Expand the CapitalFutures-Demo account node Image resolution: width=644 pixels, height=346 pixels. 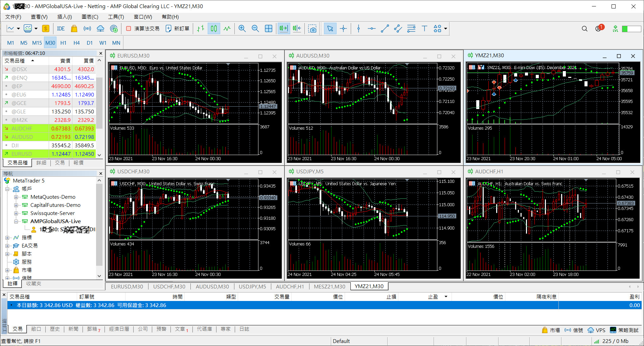click(16, 205)
